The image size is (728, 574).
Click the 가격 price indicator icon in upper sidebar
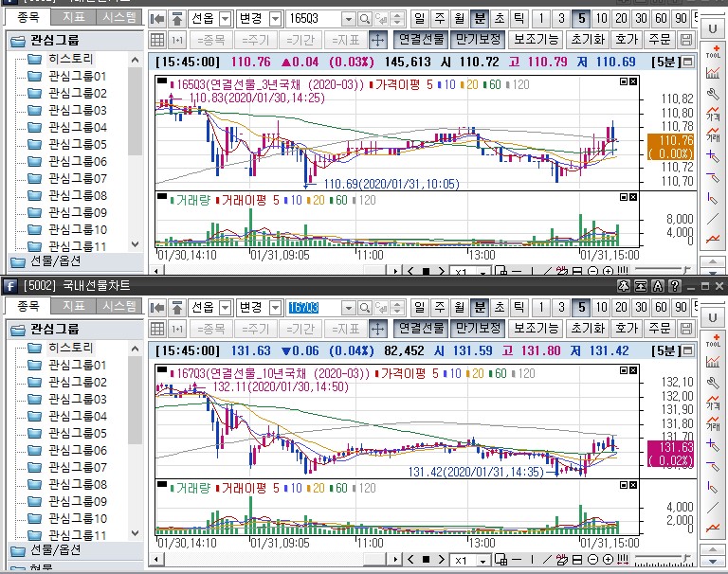click(x=713, y=114)
